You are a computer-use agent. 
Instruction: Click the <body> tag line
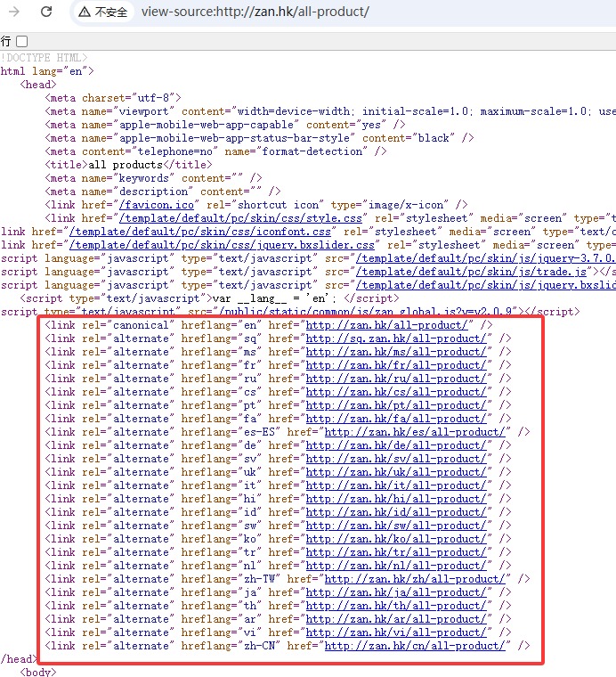tap(38, 672)
